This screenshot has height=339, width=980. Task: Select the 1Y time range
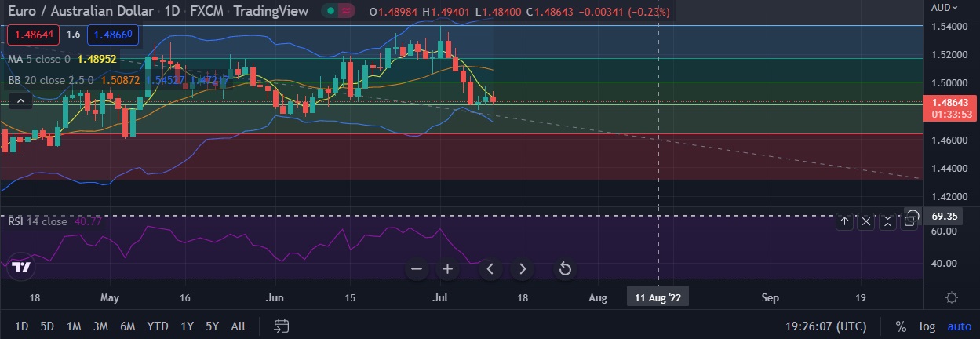tap(188, 326)
